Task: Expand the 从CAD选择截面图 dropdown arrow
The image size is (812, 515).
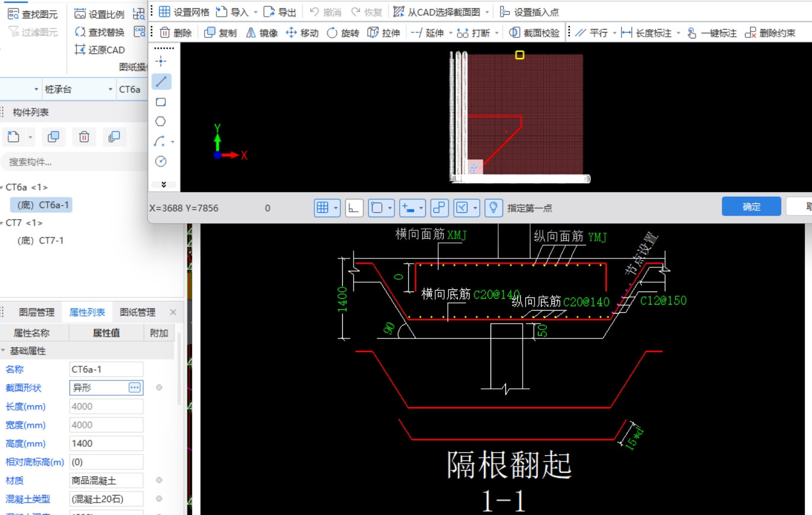Action: pos(487,12)
